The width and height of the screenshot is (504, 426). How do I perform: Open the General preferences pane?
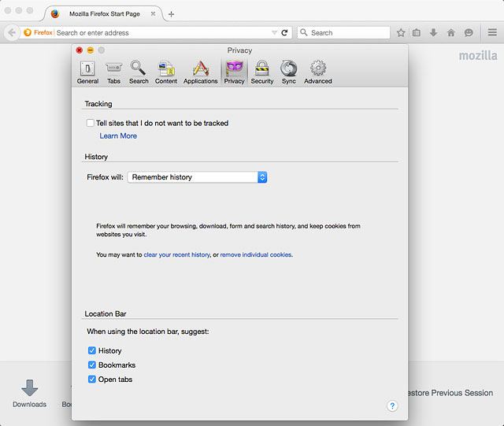(87, 72)
